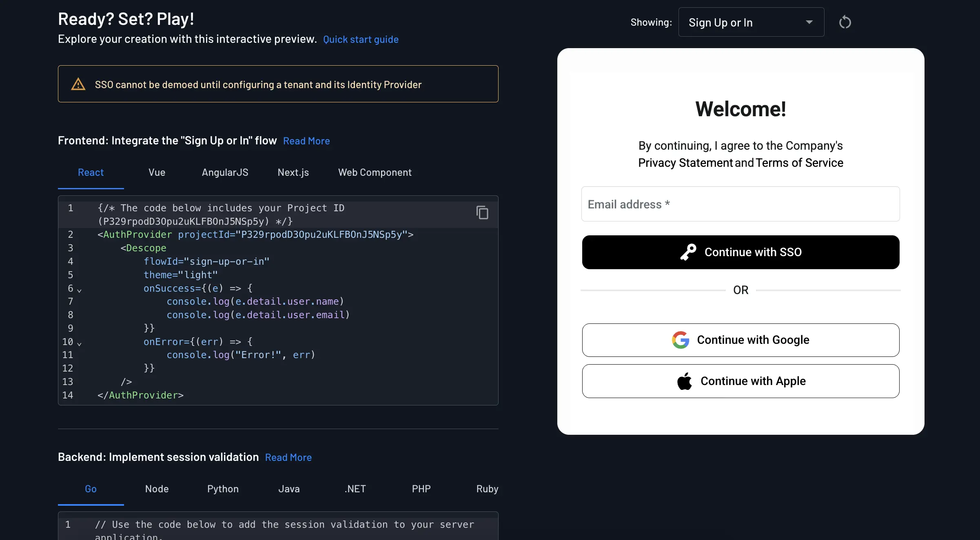This screenshot has width=980, height=540.
Task: Open the Next.js tab
Action: click(x=293, y=172)
